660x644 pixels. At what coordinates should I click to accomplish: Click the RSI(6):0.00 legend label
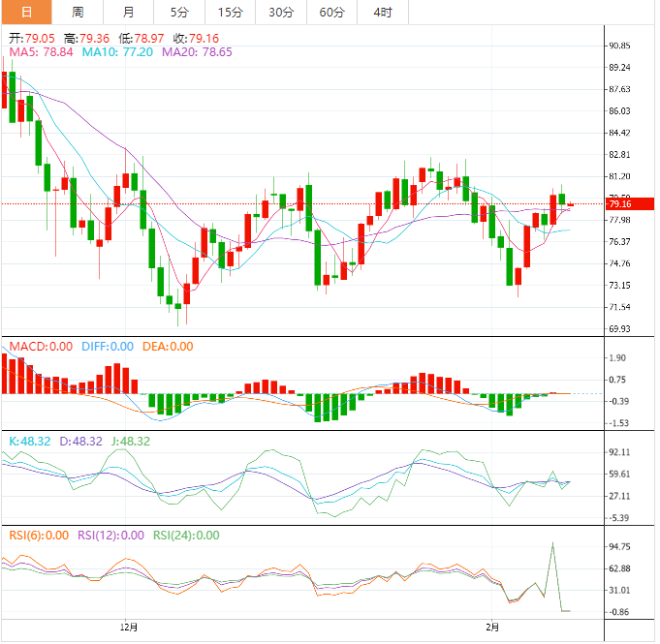point(40,535)
